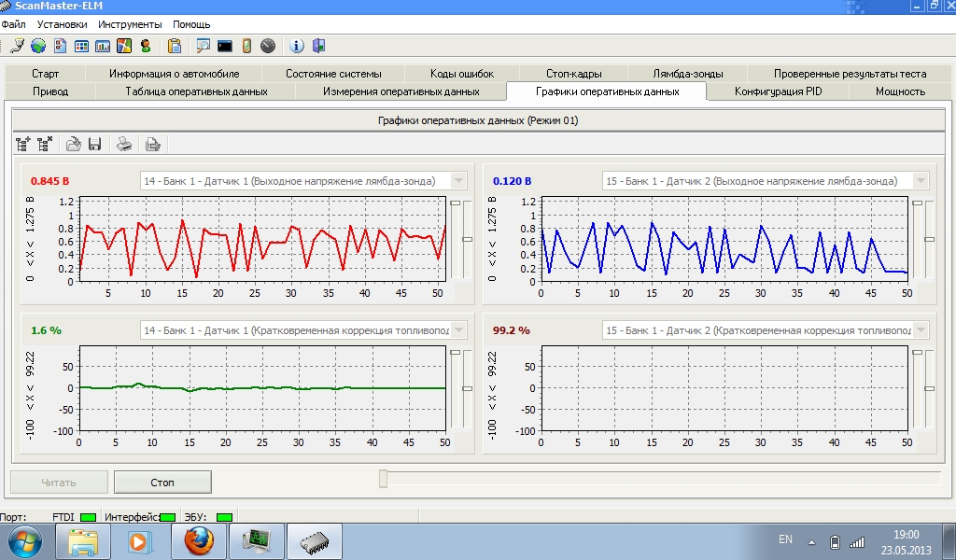Click the printer icon above the graphs
The image size is (956, 560).
123,144
